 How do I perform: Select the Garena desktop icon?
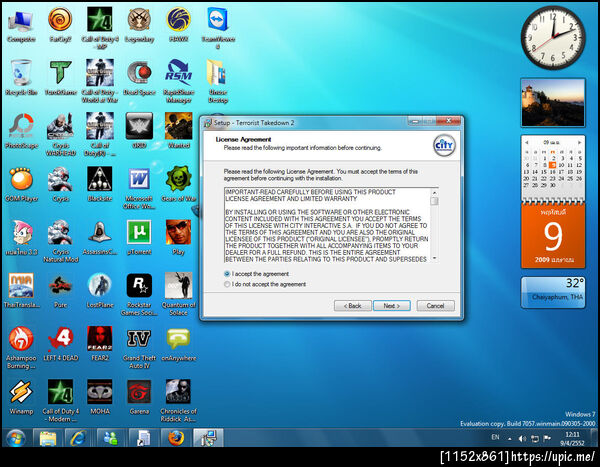pyautogui.click(x=139, y=397)
